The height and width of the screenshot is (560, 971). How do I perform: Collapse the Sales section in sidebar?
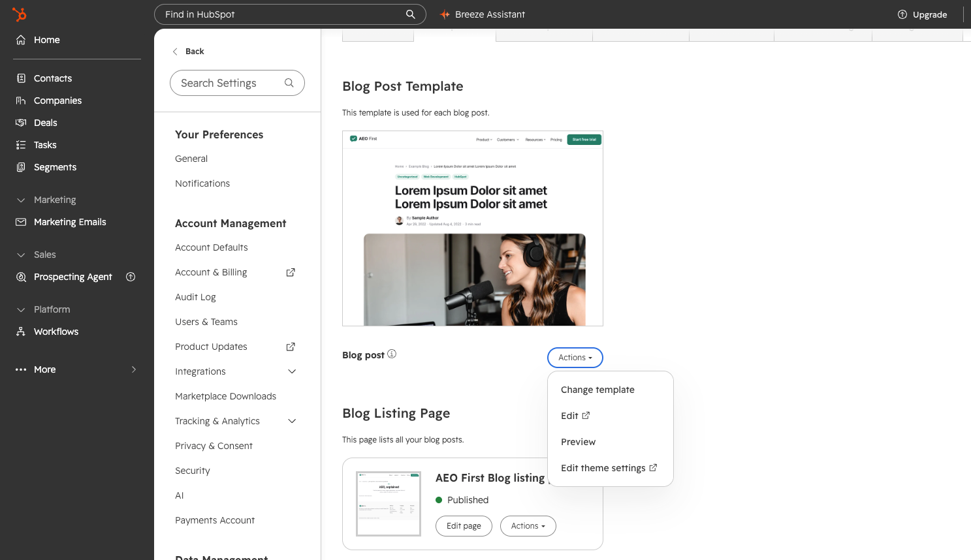[x=21, y=255]
